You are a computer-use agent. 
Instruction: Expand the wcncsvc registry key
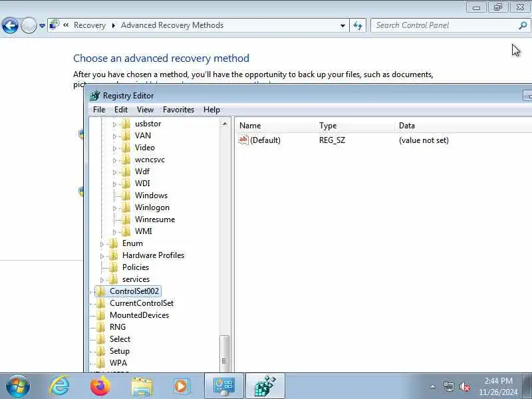114,160
